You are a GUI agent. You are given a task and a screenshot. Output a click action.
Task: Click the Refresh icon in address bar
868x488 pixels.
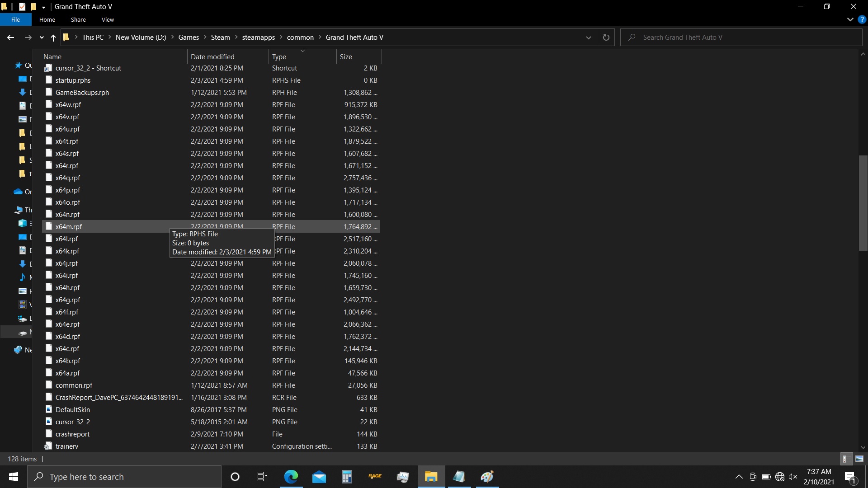(x=606, y=38)
